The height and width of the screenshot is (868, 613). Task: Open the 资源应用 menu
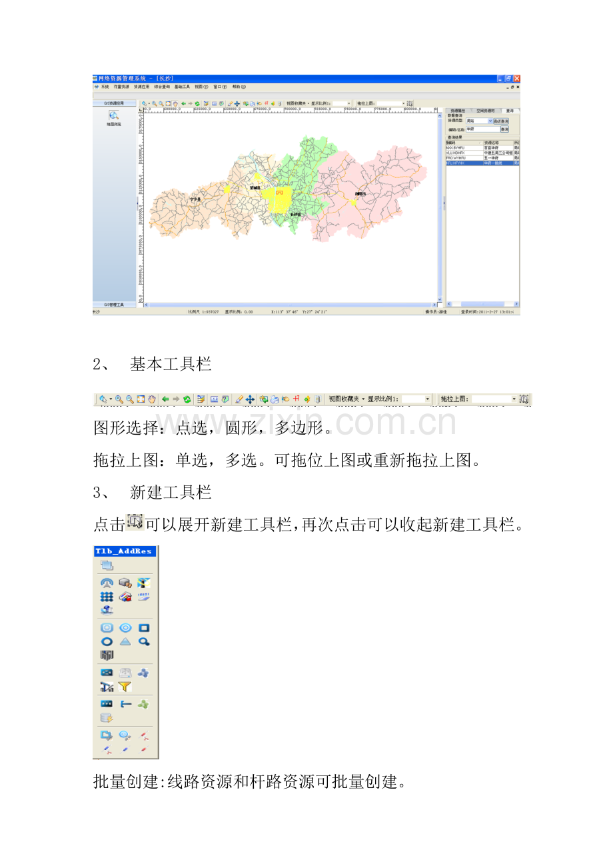click(141, 87)
